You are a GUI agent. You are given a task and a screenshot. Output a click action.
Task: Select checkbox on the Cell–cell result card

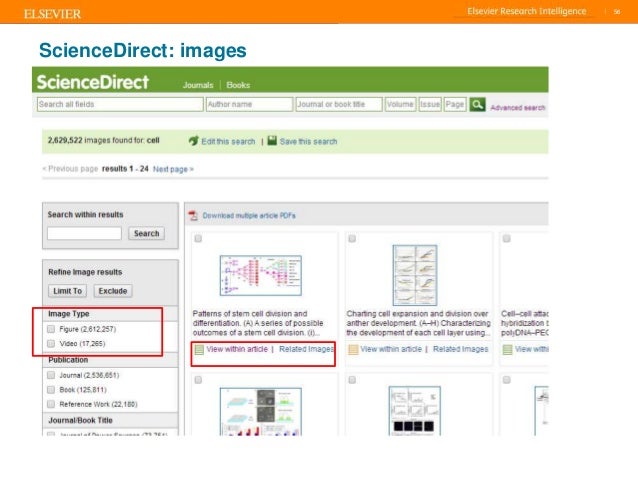coord(507,238)
